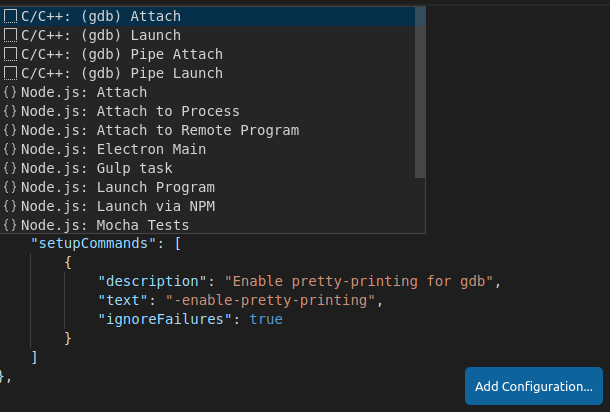Choose Node.js: Attach to Remote Program
Viewport: 610px width, 412px height.
pyautogui.click(x=160, y=131)
